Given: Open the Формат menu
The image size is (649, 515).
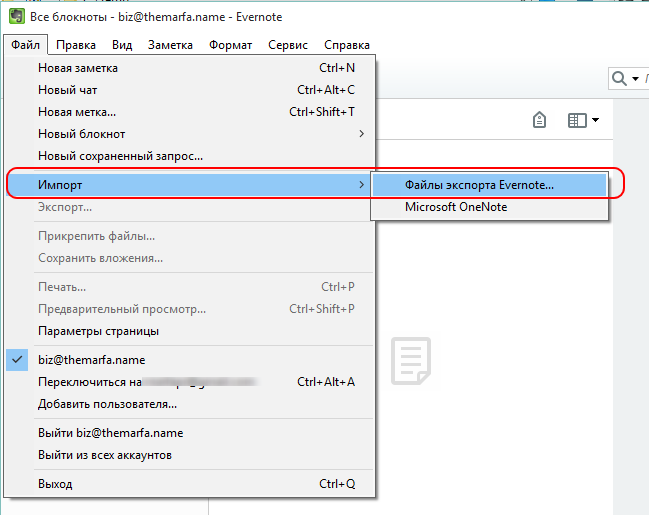Looking at the screenshot, I should tap(231, 45).
